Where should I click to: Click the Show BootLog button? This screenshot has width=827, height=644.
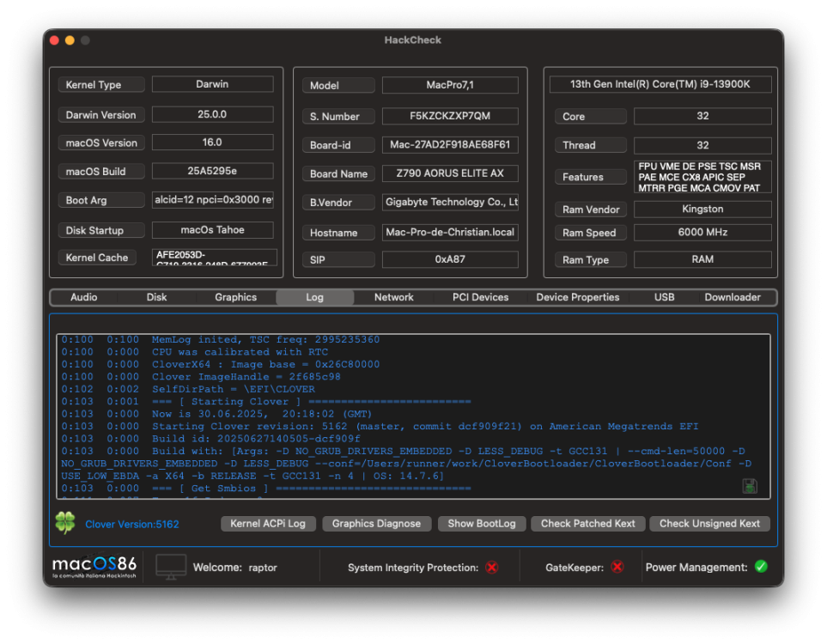(482, 524)
